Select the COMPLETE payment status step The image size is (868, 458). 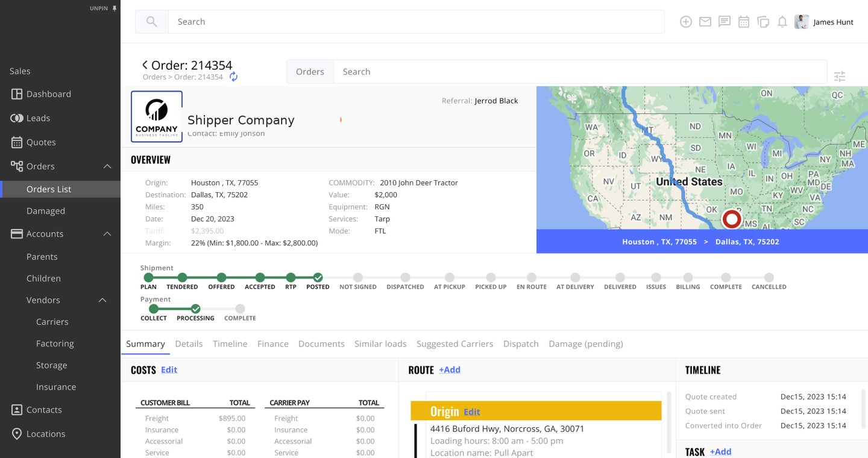(x=240, y=313)
